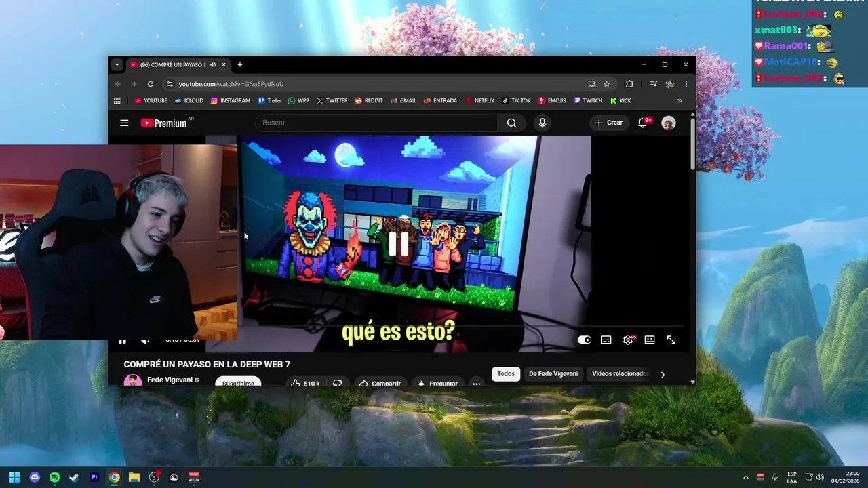Open the TWITTER bookmark
Viewport: 868px width, 488px height.
pos(332,101)
